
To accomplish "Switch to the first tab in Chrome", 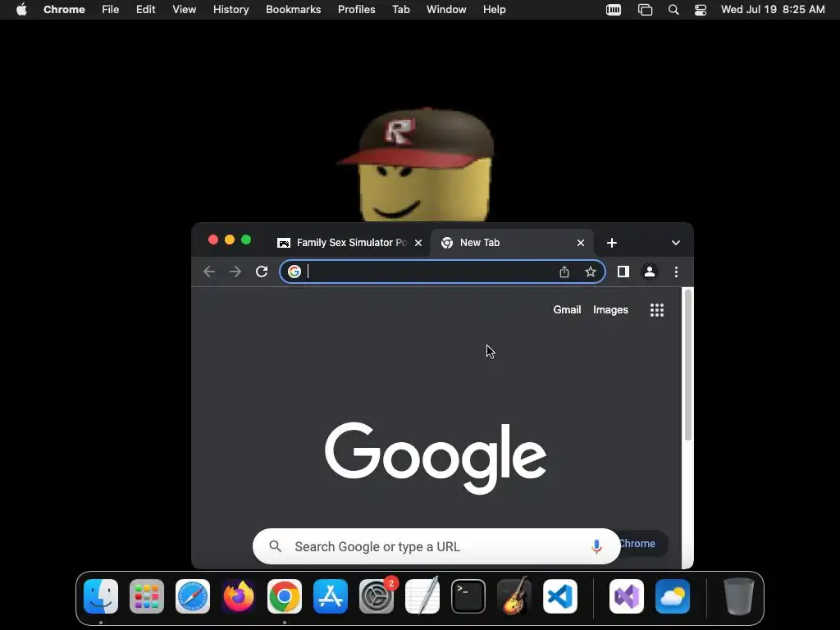I will (x=351, y=243).
